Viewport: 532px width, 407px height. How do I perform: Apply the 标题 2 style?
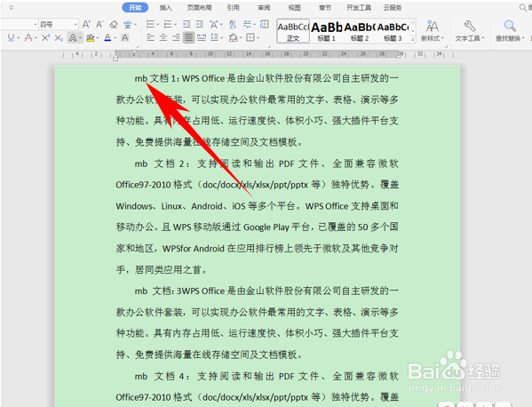[360, 31]
